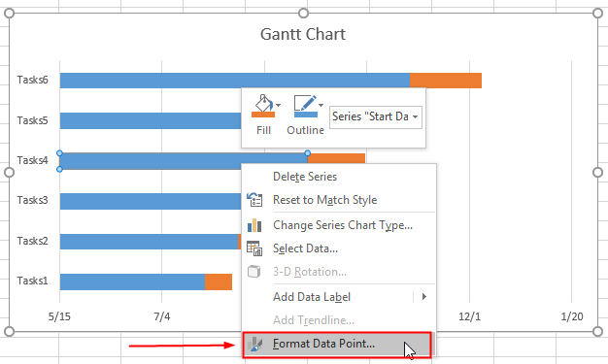Open the Fill color dropdown arrow
Viewport: 608px width, 364px height.
pyautogui.click(x=279, y=105)
